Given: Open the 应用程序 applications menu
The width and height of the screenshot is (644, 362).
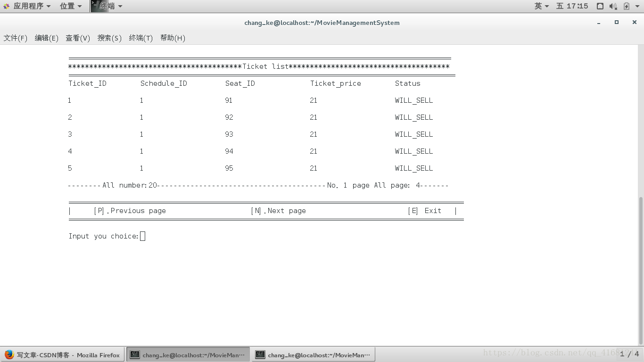Looking at the screenshot, I should point(27,6).
